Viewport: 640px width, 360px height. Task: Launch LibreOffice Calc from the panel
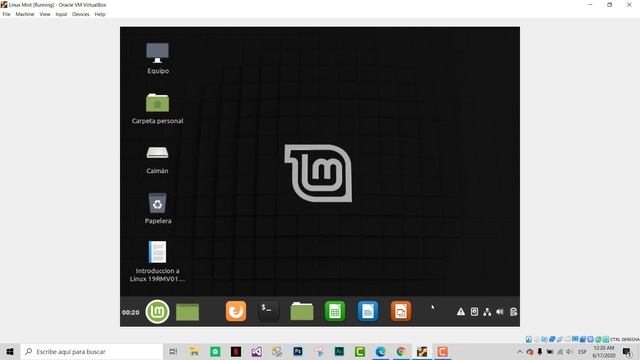335,311
